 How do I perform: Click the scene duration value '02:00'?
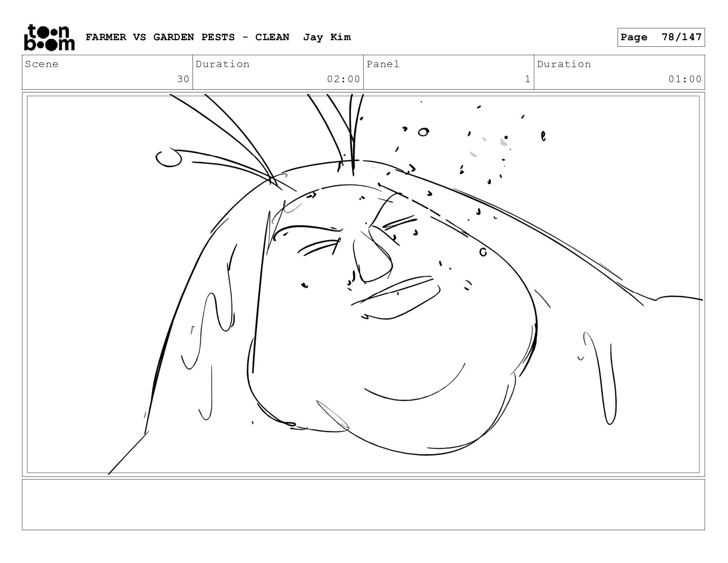click(x=344, y=79)
